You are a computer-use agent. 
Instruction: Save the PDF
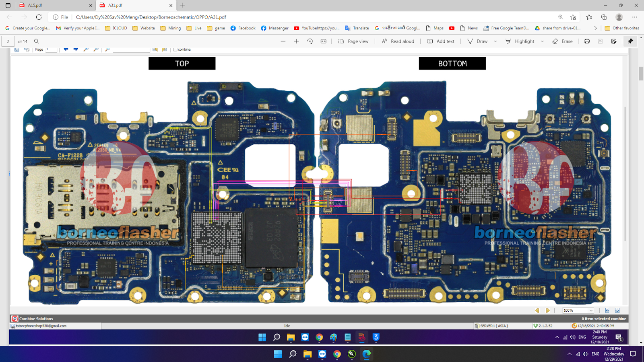pyautogui.click(x=601, y=41)
